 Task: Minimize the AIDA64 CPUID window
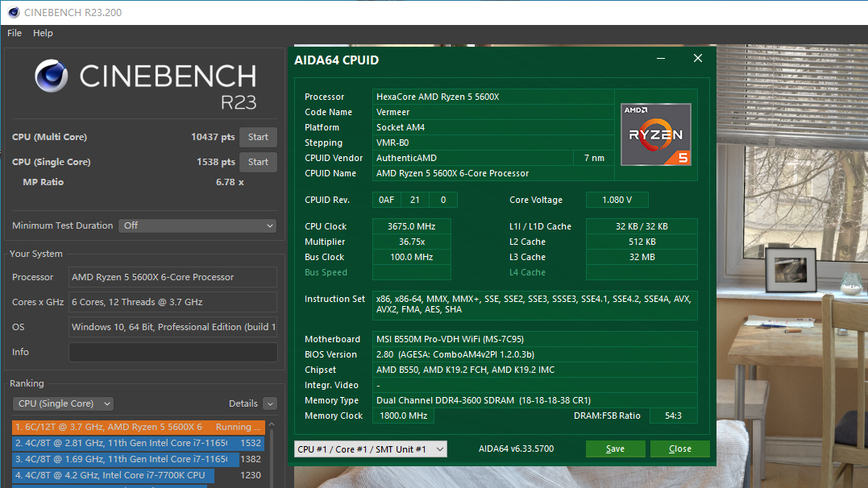point(661,58)
